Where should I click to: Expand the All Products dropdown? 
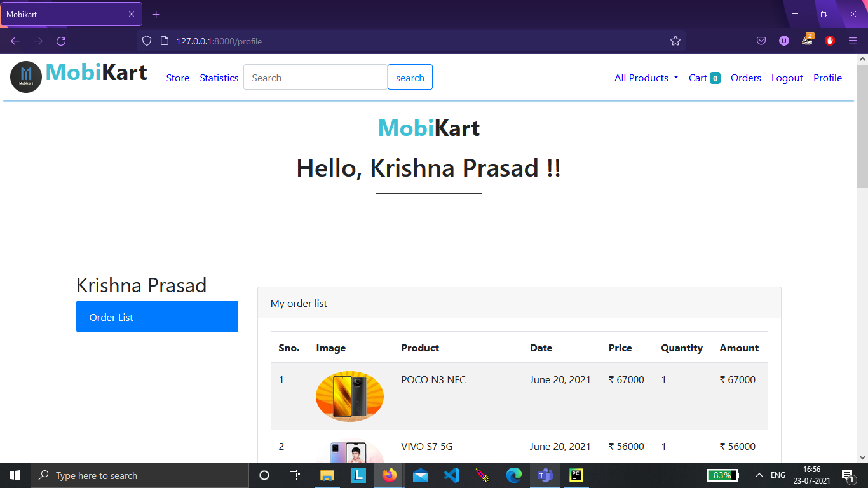[x=646, y=78]
